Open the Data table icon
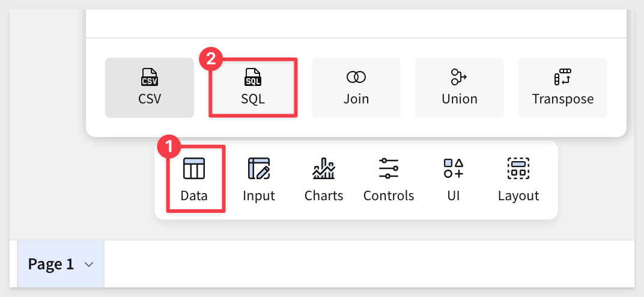Image resolution: width=644 pixels, height=297 pixels. point(194,168)
